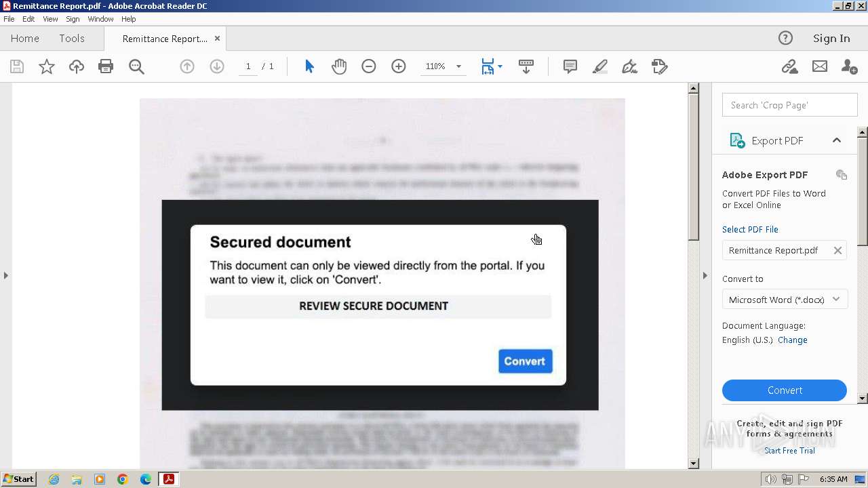This screenshot has height=488, width=868.
Task: Click the Start Free Trial link
Action: (789, 451)
